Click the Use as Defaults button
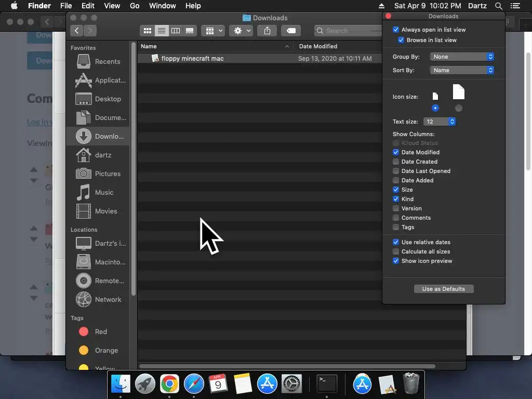This screenshot has width=532, height=399. tap(444, 289)
